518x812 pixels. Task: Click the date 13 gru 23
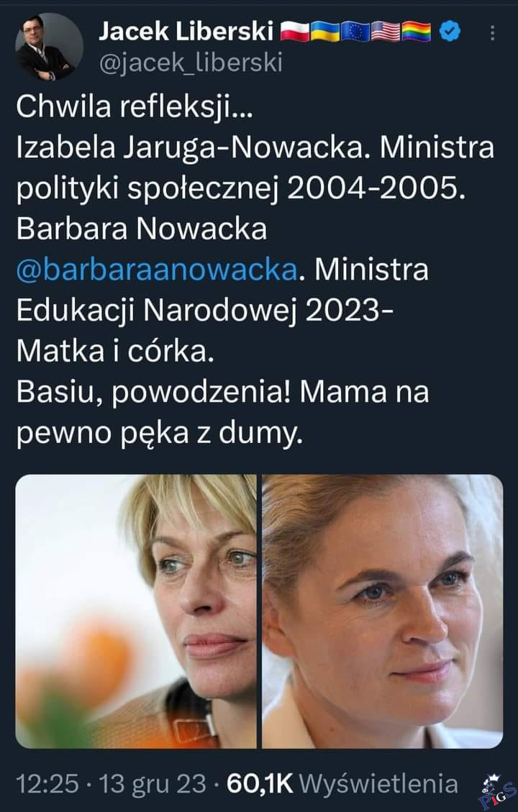153,784
